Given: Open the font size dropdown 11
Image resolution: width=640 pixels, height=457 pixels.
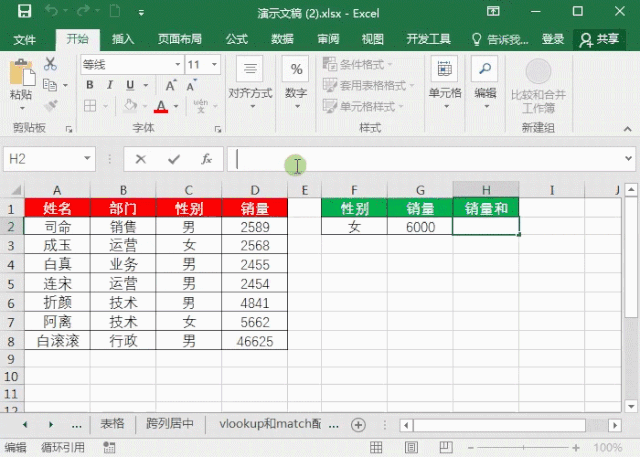Looking at the screenshot, I should 214,64.
